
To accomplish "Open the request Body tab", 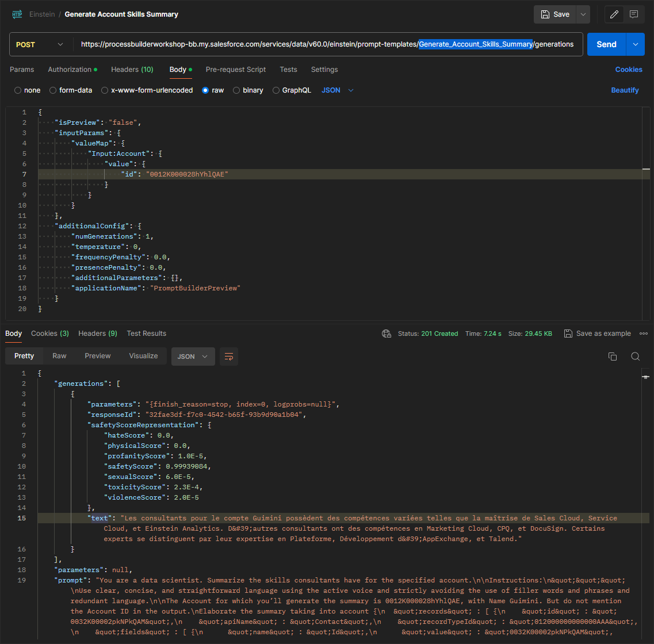I will (x=181, y=70).
